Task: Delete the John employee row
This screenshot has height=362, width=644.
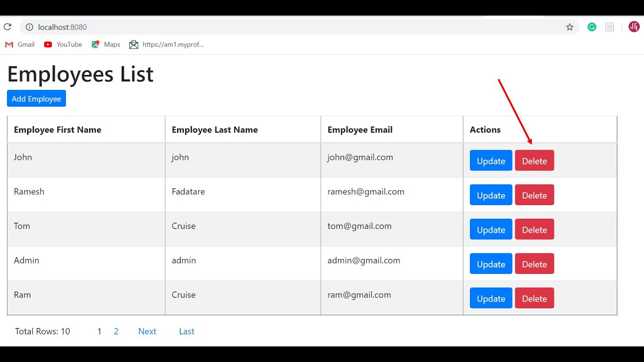Action: [534, 161]
